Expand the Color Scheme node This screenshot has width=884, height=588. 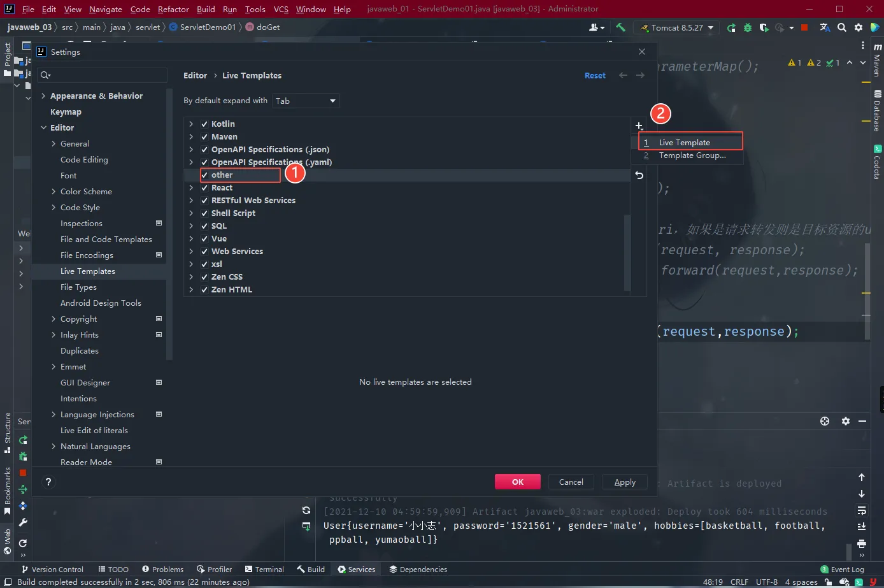click(x=53, y=192)
